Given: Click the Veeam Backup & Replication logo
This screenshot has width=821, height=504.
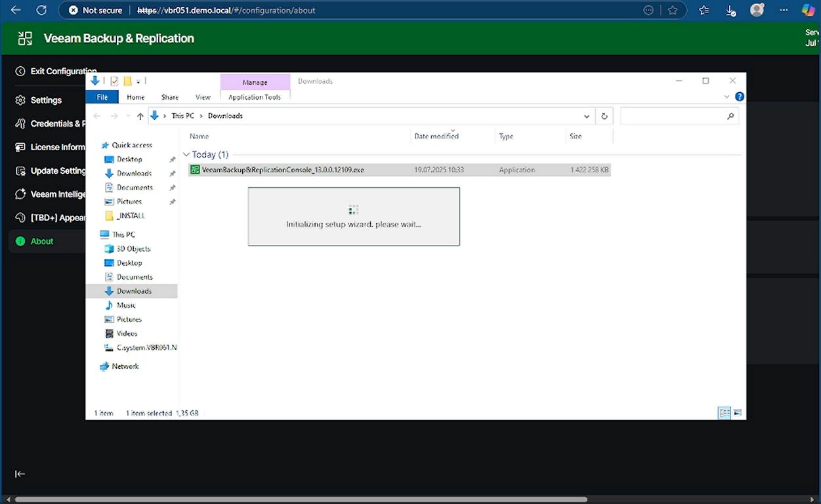Looking at the screenshot, I should point(25,38).
